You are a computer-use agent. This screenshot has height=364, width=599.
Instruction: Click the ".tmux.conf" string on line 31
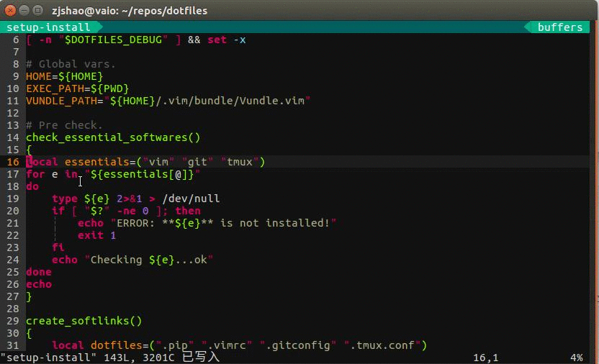pos(382,345)
